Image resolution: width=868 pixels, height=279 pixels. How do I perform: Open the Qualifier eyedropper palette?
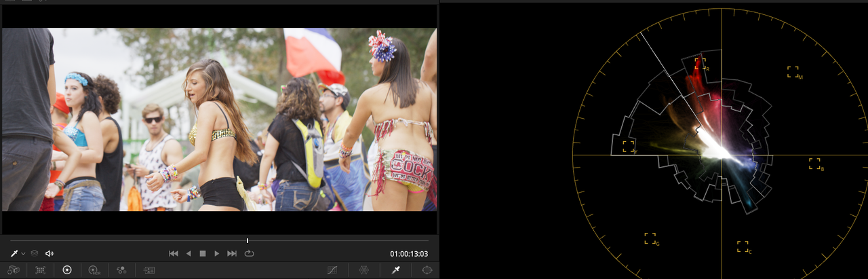[x=396, y=269]
